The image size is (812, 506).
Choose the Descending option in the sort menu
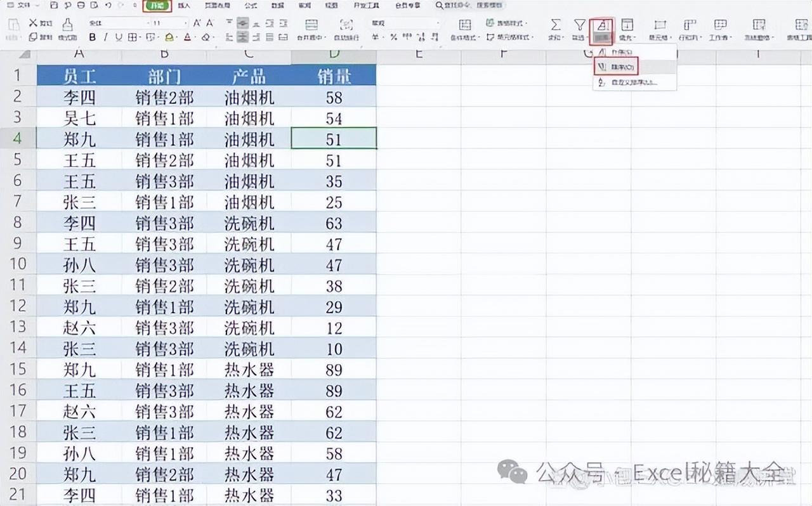pyautogui.click(x=635, y=67)
